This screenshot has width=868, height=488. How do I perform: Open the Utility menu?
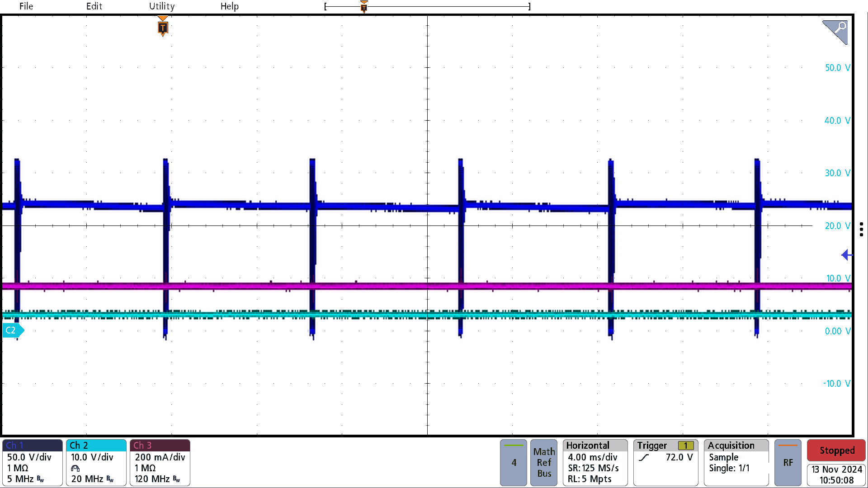coord(162,6)
